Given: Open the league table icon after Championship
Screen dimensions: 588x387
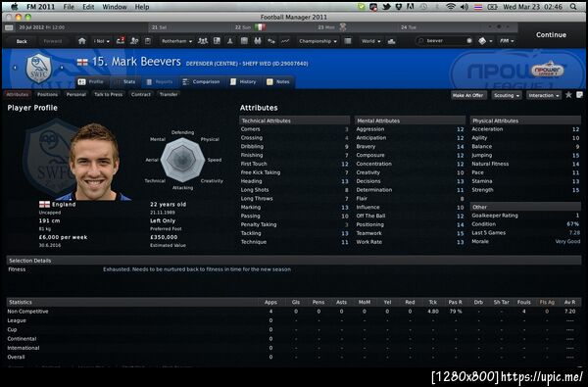Looking at the screenshot, I should tap(348, 41).
